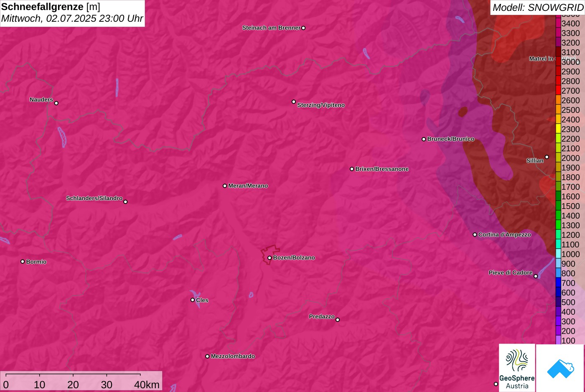Click the Schlanders/Silandro label text
Viewport: 585px width, 392px height.
click(x=94, y=199)
